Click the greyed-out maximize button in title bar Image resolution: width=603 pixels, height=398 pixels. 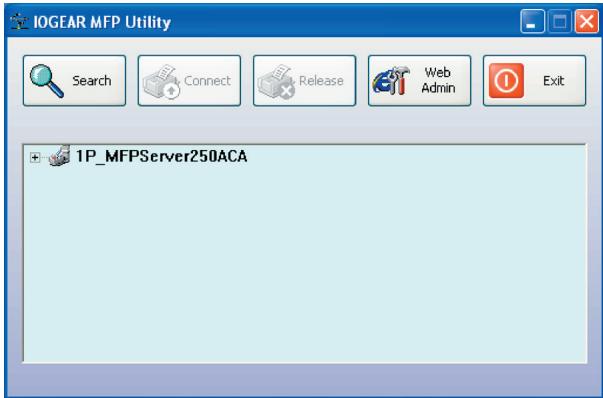pos(560,22)
